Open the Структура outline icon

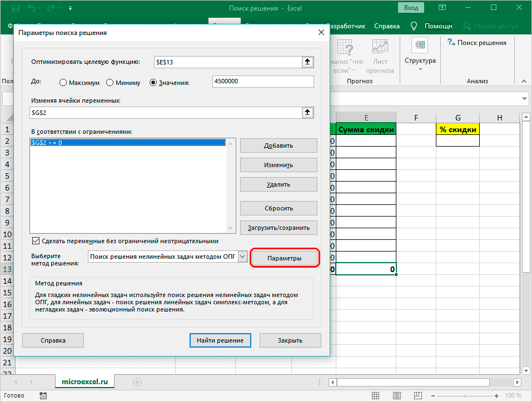pos(420,45)
